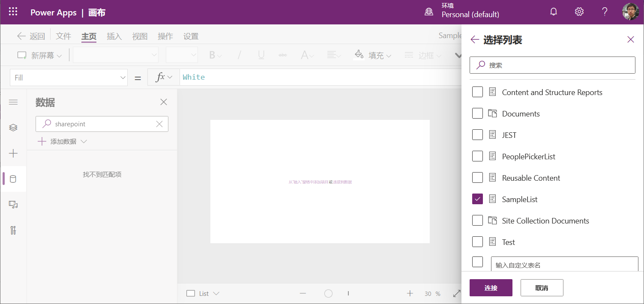Image resolution: width=644 pixels, height=304 pixels.
Task: Uncheck the SampleList checkbox
Action: click(477, 199)
